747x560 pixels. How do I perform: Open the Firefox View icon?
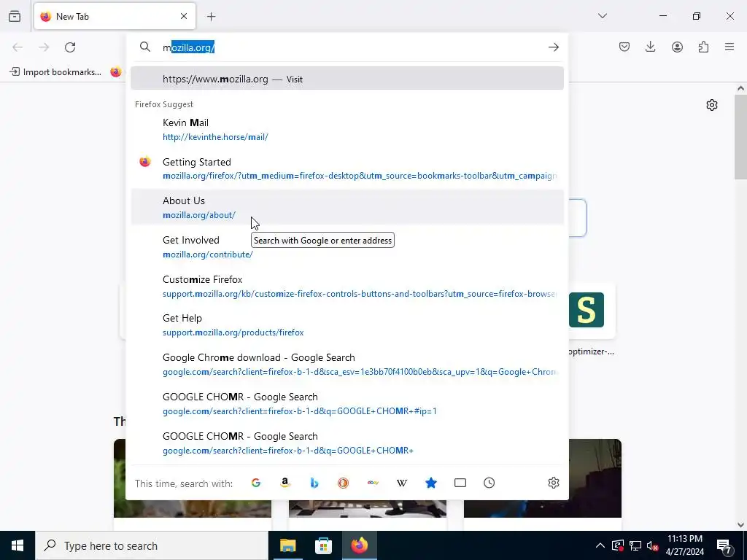(x=15, y=16)
